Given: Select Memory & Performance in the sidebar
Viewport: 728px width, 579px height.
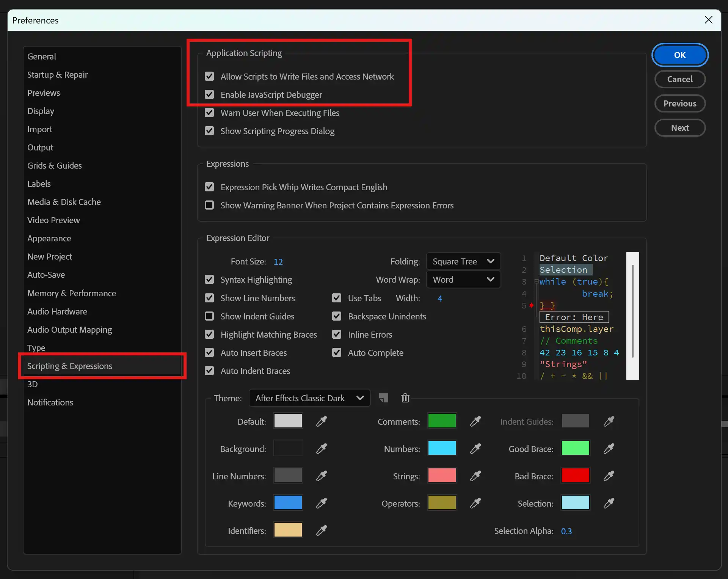Looking at the screenshot, I should click(72, 293).
